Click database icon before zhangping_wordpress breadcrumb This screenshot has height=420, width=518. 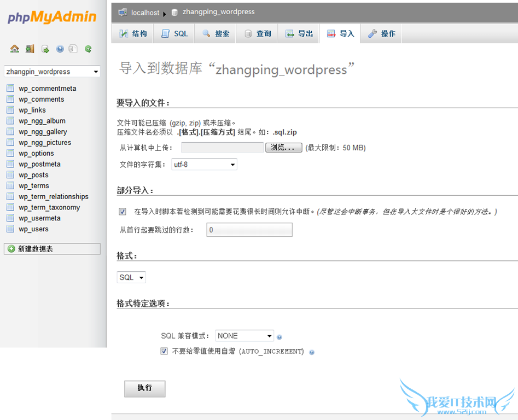(x=174, y=13)
